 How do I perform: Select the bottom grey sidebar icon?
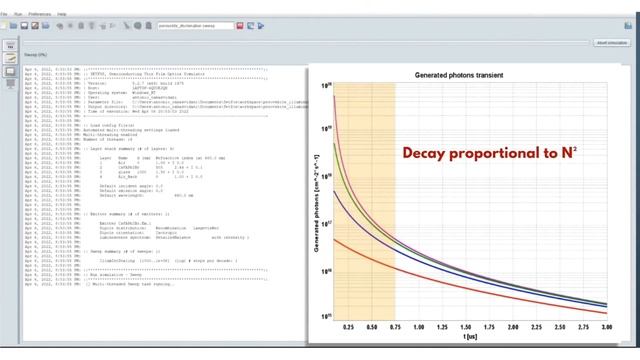click(x=11, y=84)
